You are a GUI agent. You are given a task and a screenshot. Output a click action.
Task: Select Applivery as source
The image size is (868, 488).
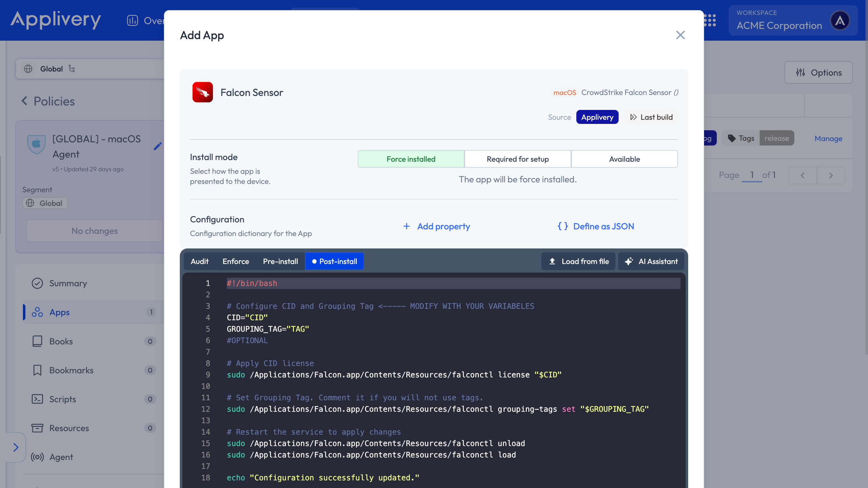pyautogui.click(x=597, y=117)
